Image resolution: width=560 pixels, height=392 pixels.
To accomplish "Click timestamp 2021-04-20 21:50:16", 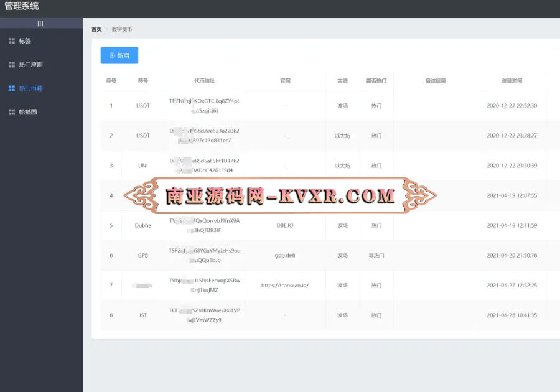I will 512,256.
